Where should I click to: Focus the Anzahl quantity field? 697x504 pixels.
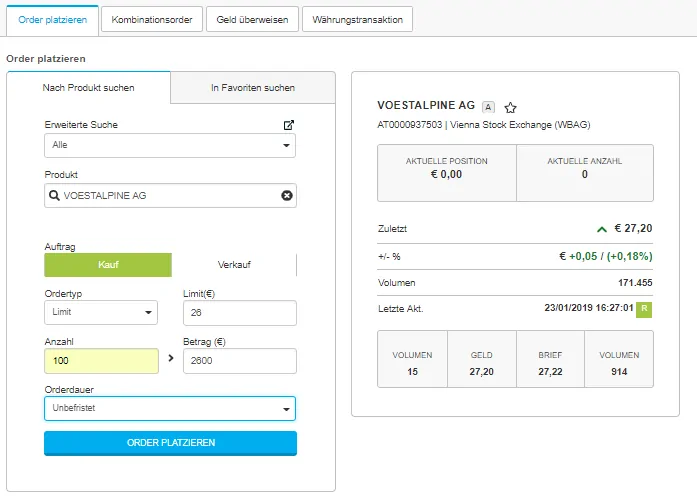[x=101, y=361]
